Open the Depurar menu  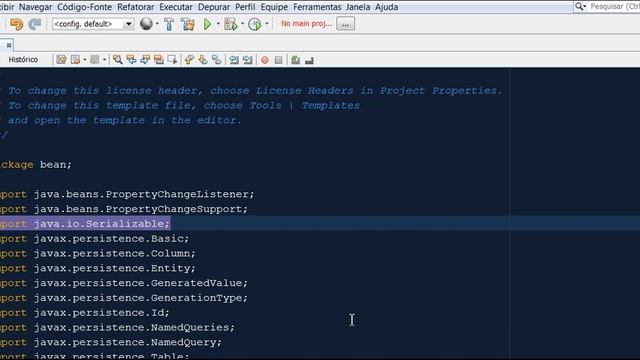[214, 7]
